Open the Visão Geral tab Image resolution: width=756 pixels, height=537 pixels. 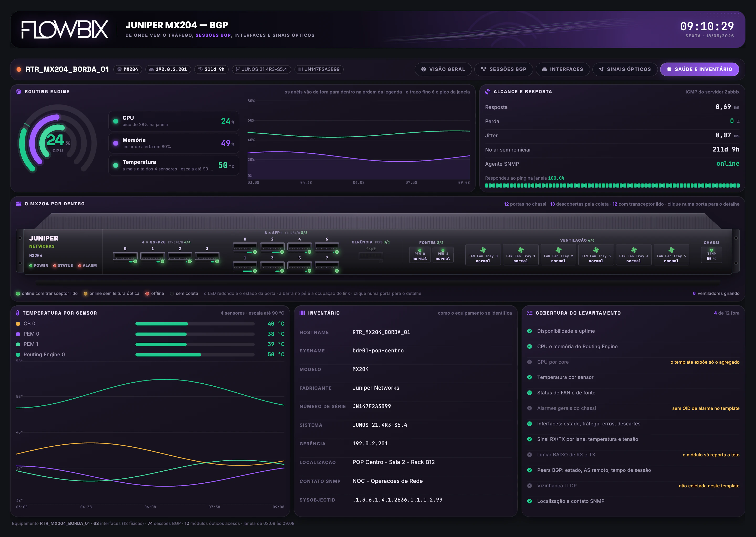tap(443, 69)
